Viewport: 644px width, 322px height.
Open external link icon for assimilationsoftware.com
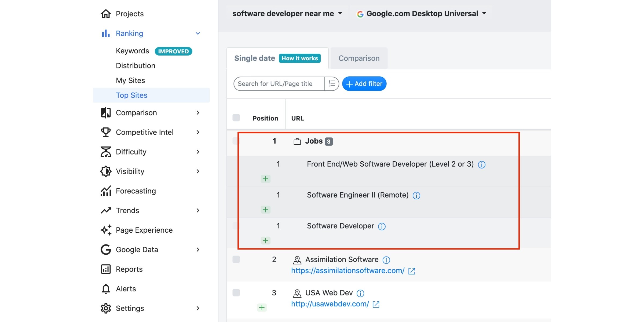(x=412, y=271)
